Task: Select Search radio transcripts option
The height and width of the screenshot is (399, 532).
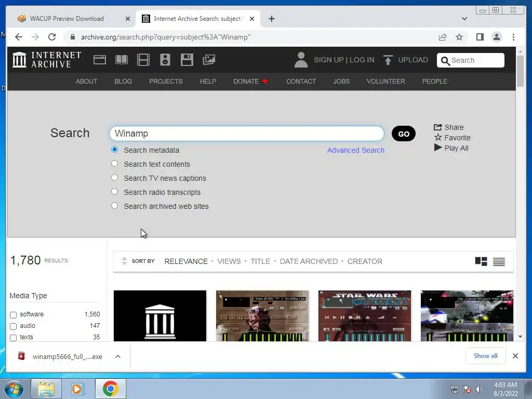Action: pos(115,192)
